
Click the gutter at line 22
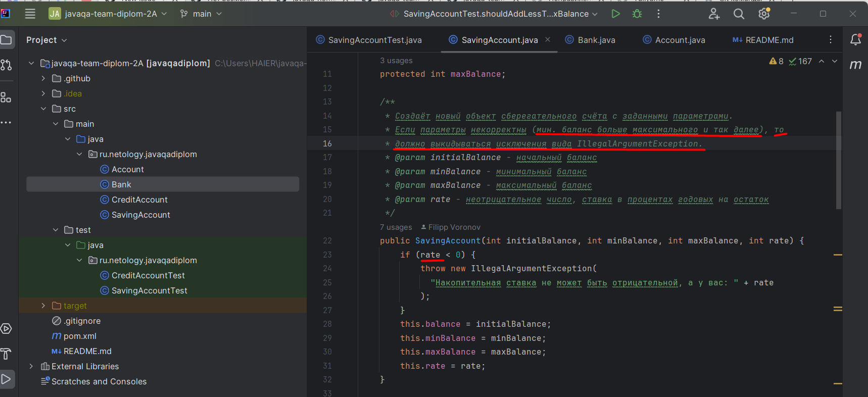pyautogui.click(x=327, y=241)
